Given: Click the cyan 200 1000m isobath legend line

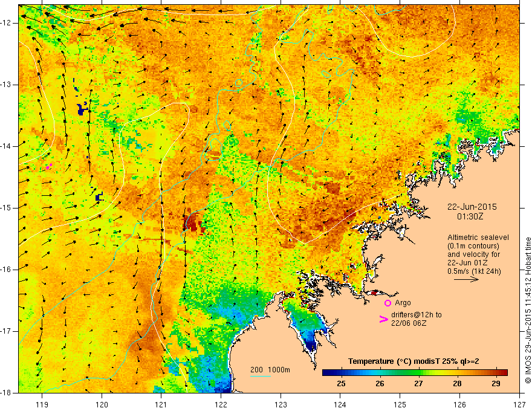Looking at the screenshot, I should 260,376.
